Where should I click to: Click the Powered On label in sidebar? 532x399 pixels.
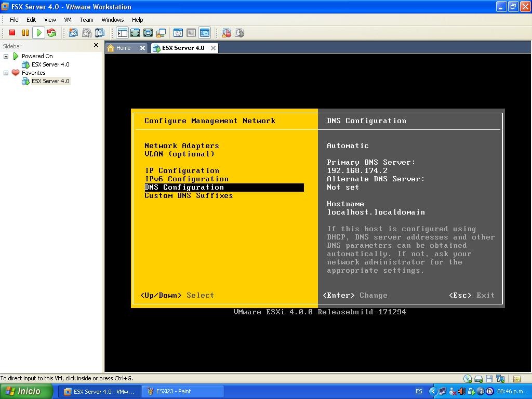[x=37, y=56]
